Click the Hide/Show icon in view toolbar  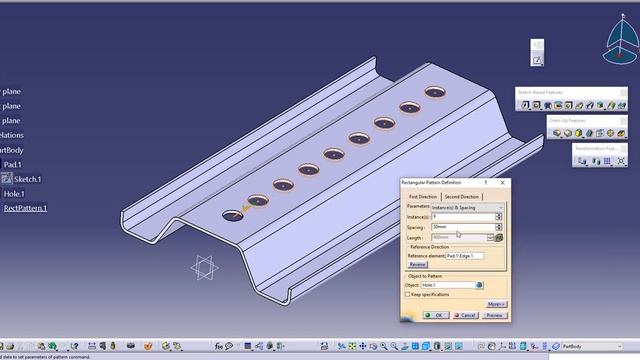tap(448, 346)
